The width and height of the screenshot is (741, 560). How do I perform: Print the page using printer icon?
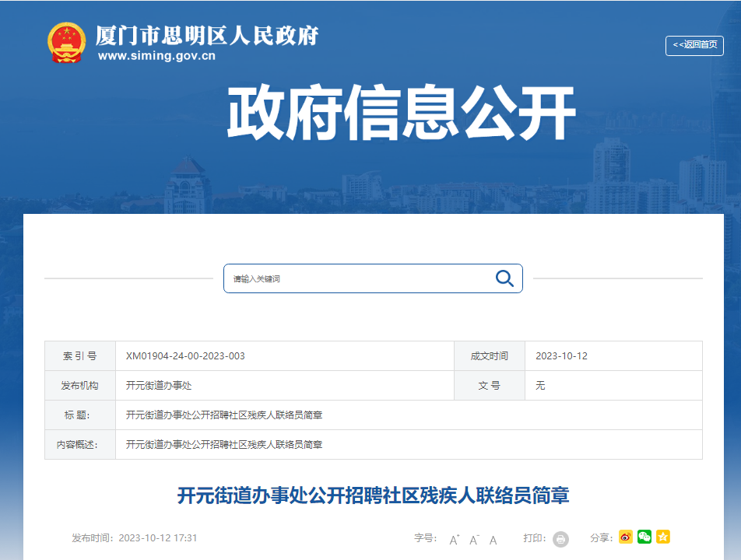pyautogui.click(x=560, y=539)
